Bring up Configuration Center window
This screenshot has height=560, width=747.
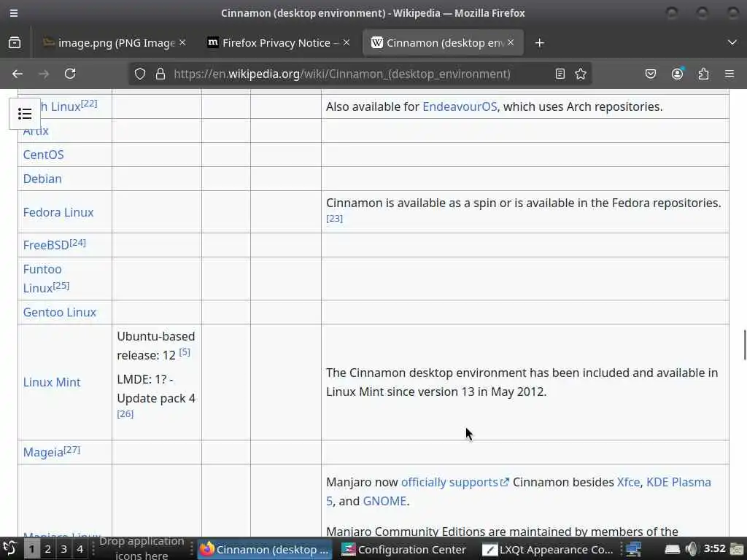(x=405, y=549)
